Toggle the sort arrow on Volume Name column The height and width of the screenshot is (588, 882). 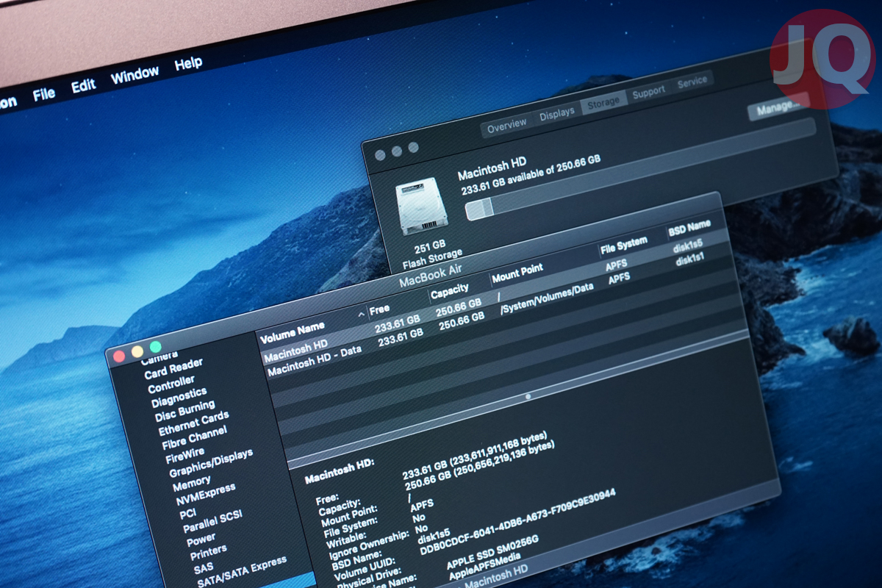[x=361, y=314]
